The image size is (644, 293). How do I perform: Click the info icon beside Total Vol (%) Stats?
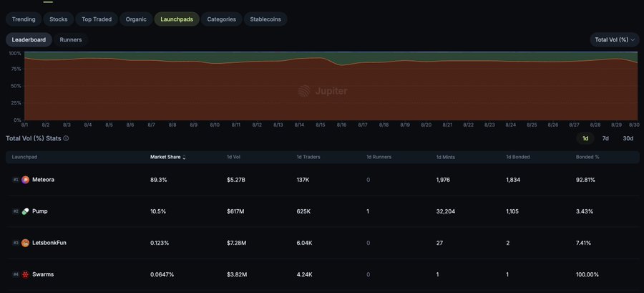[66, 138]
